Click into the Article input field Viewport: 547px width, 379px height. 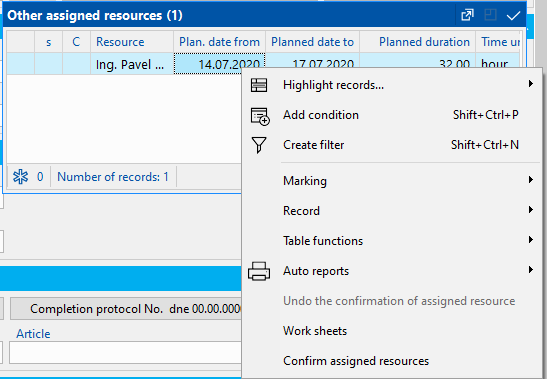point(125,352)
